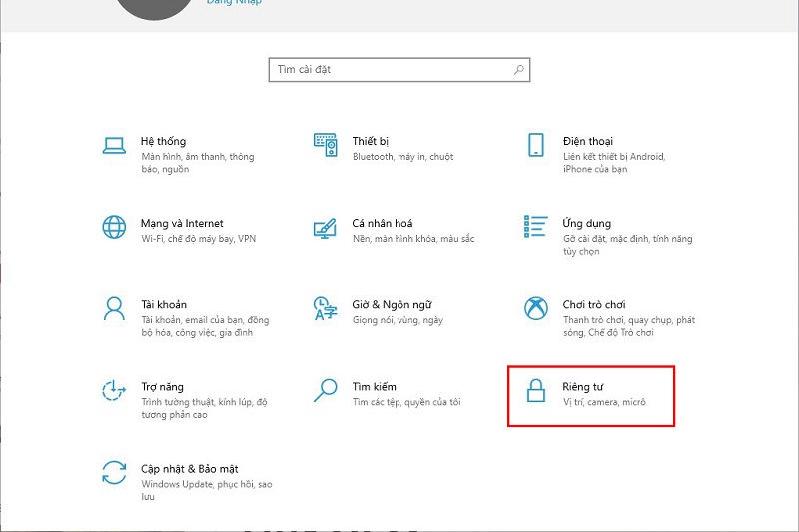Click the gray account avatar picture
Screen dimensions: 799x532
[154, 8]
